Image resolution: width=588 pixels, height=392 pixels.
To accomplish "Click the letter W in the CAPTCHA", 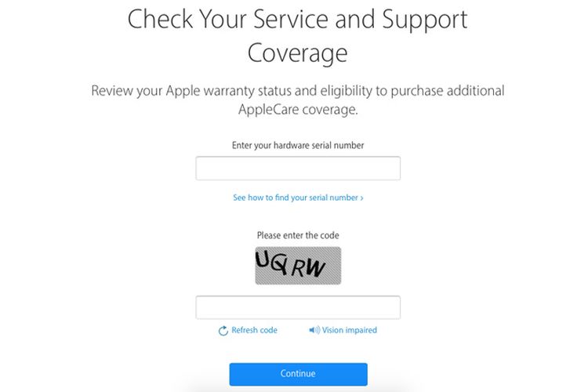I will (x=315, y=268).
